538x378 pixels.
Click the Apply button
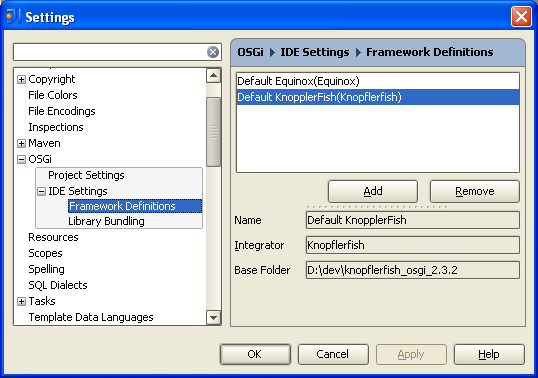pos(411,354)
